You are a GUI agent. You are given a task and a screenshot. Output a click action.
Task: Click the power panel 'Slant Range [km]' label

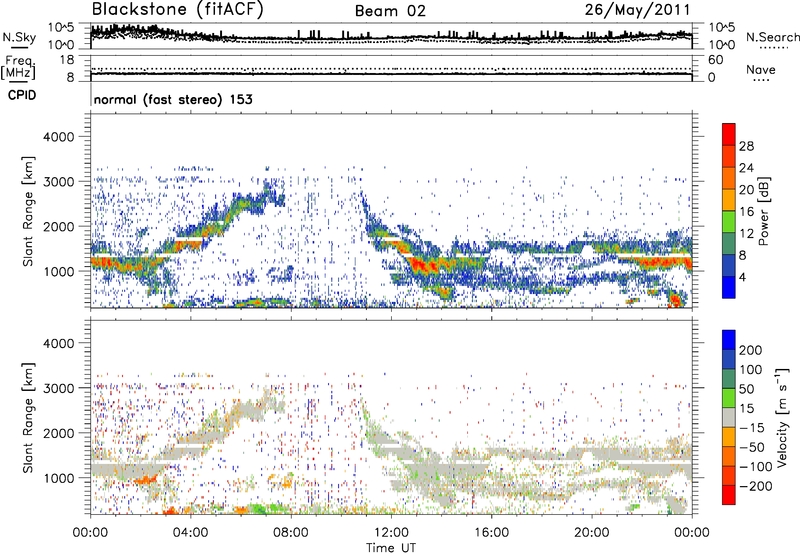(28, 211)
